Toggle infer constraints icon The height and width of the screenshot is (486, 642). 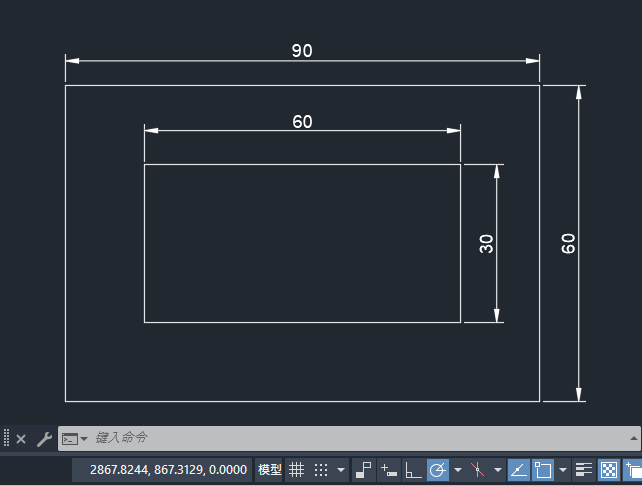(363, 470)
